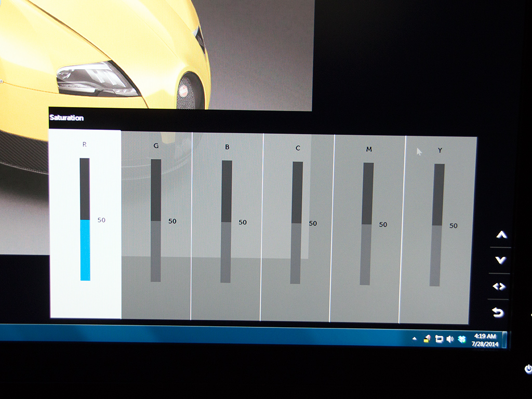
Task: Show hidden tray icons arrow
Action: (414, 338)
